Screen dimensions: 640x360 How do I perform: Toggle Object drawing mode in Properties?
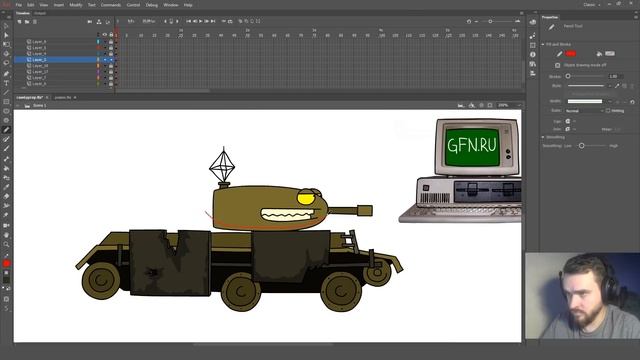558,65
